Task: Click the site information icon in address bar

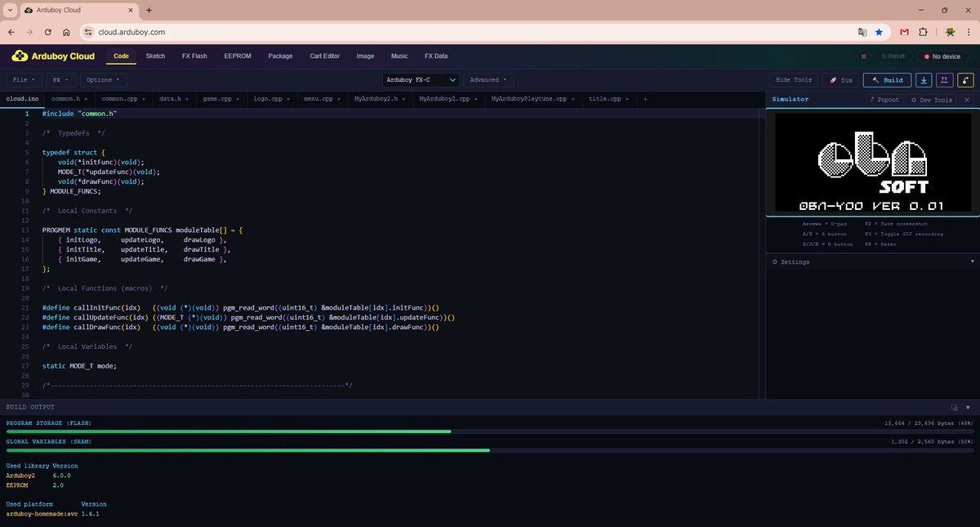Action: coord(89,32)
